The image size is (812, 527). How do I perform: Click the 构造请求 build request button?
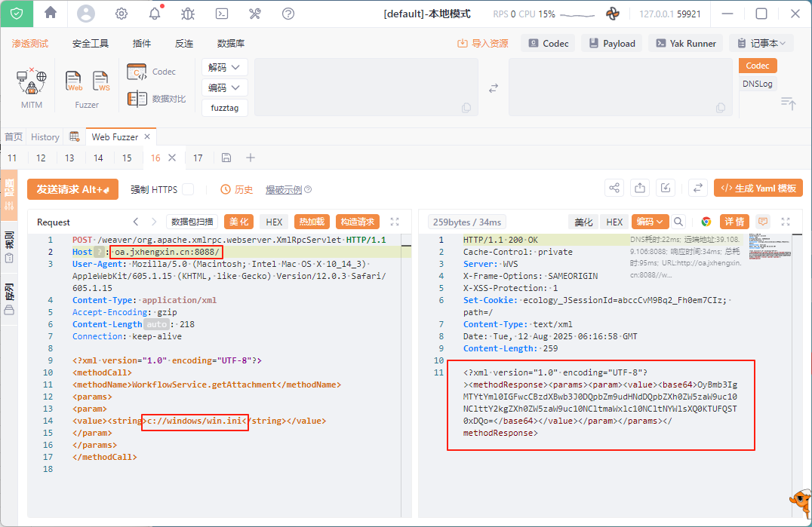point(357,222)
